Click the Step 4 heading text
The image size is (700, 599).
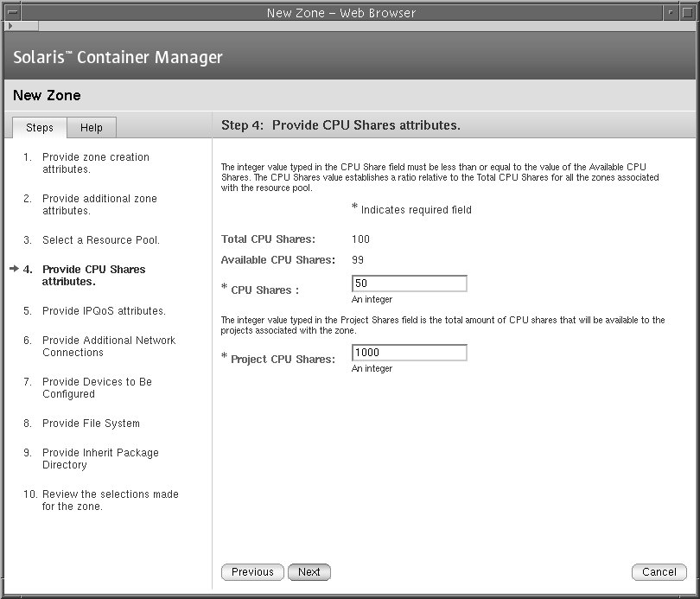point(340,125)
